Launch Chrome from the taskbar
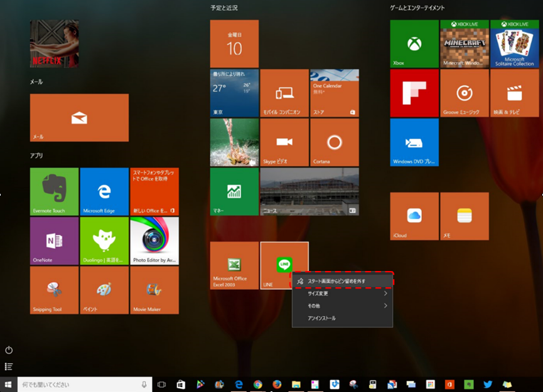The image size is (543, 392). [x=257, y=384]
